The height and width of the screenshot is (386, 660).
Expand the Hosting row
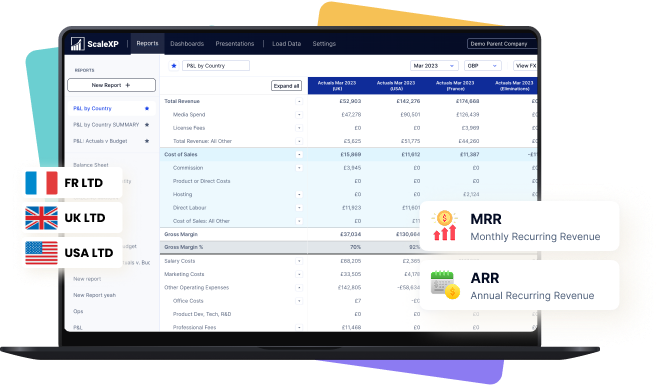(299, 194)
